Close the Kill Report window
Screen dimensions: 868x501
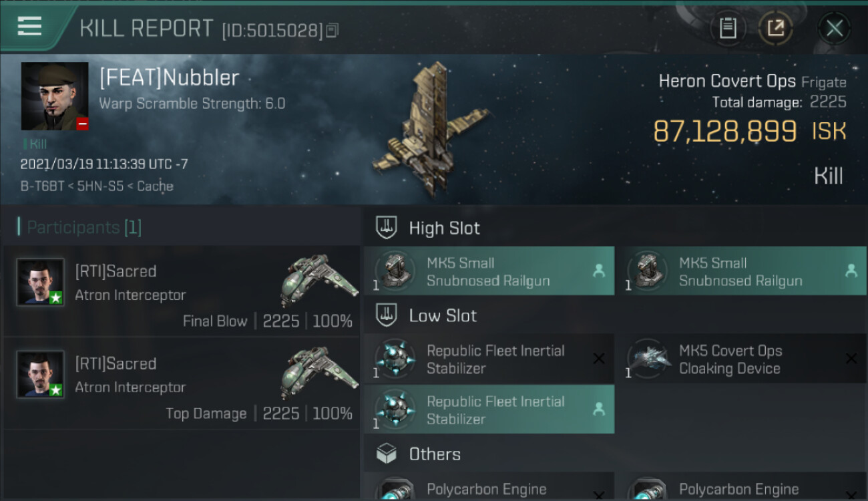[834, 28]
